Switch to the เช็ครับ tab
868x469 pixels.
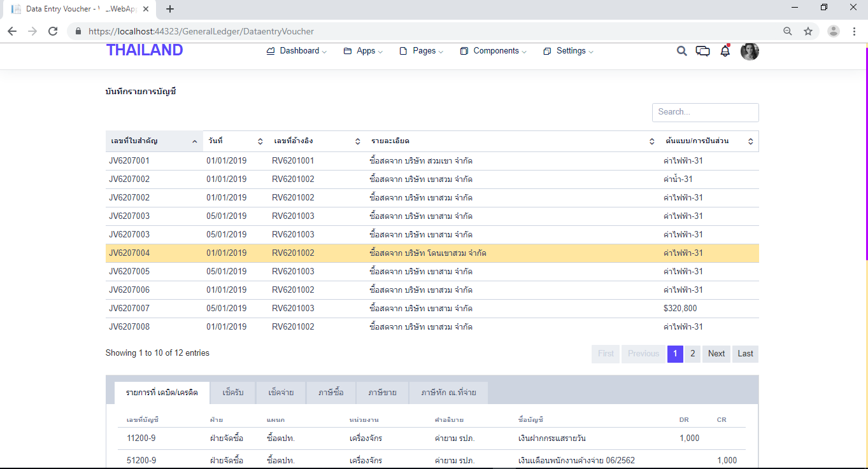pos(233,393)
